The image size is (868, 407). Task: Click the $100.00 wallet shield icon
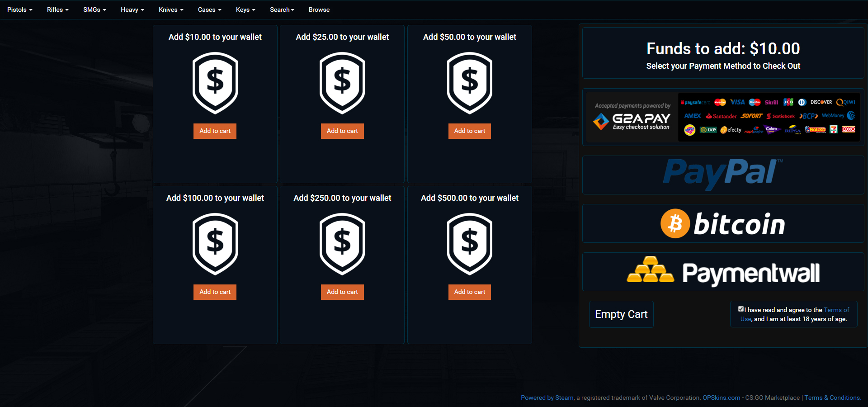point(215,244)
